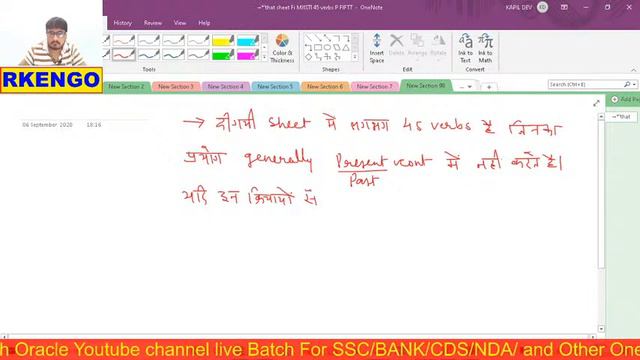Switch to New Section 6 tab
Image resolution: width=640 pixels, height=360 pixels.
[325, 87]
